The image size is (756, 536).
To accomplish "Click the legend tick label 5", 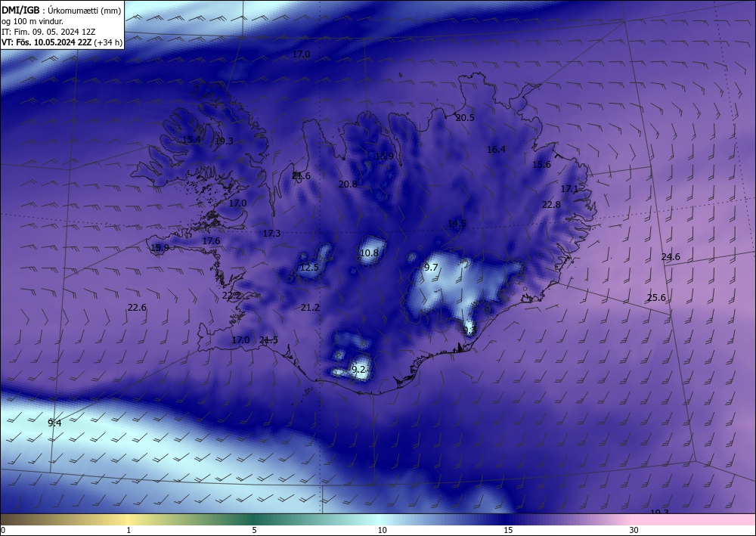I will coord(254,530).
